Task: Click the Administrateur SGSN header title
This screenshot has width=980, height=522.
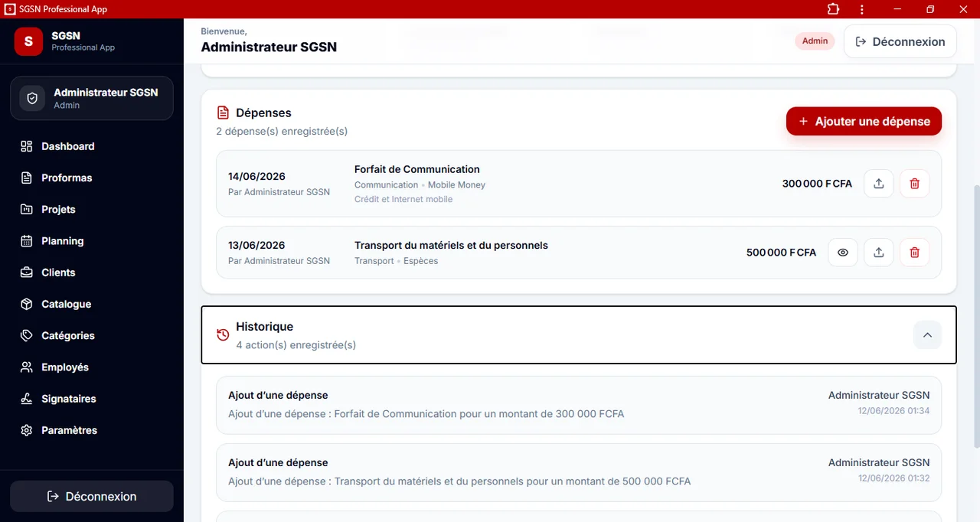Action: 269,47
